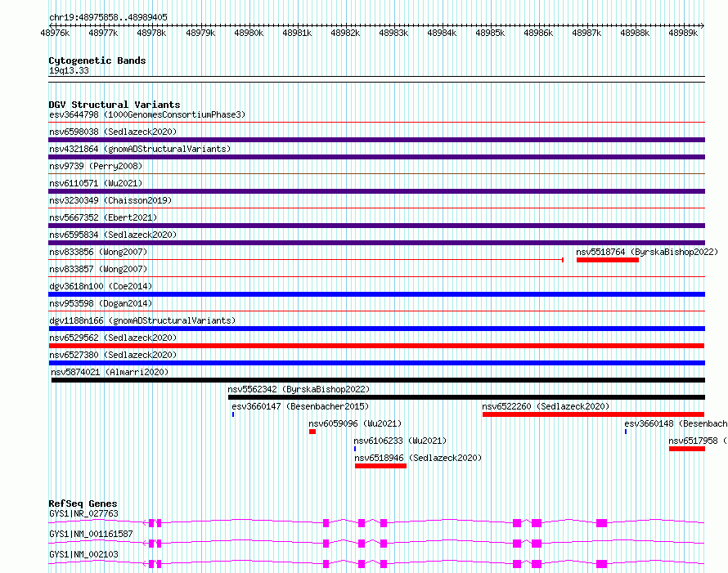
Task: Open variant nsv6106233 (Wu2021)
Action: tap(400, 441)
